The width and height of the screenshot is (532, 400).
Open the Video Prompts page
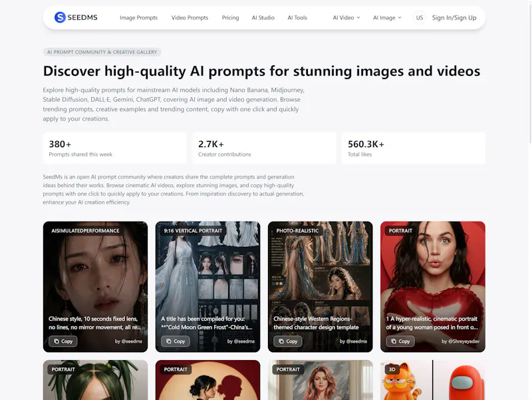[190, 18]
